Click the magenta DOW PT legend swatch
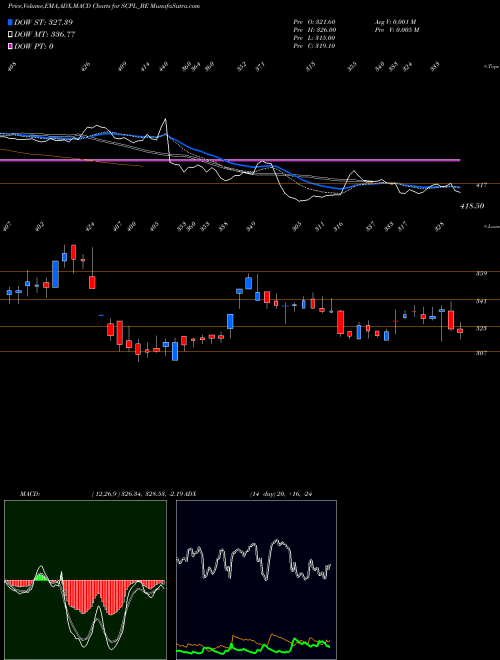This screenshot has width=500, height=660. [10, 47]
